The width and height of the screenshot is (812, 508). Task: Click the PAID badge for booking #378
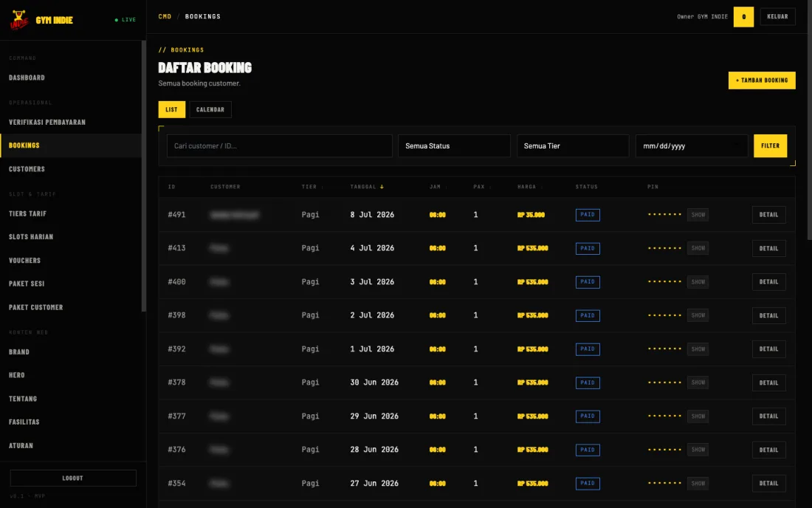click(x=588, y=382)
